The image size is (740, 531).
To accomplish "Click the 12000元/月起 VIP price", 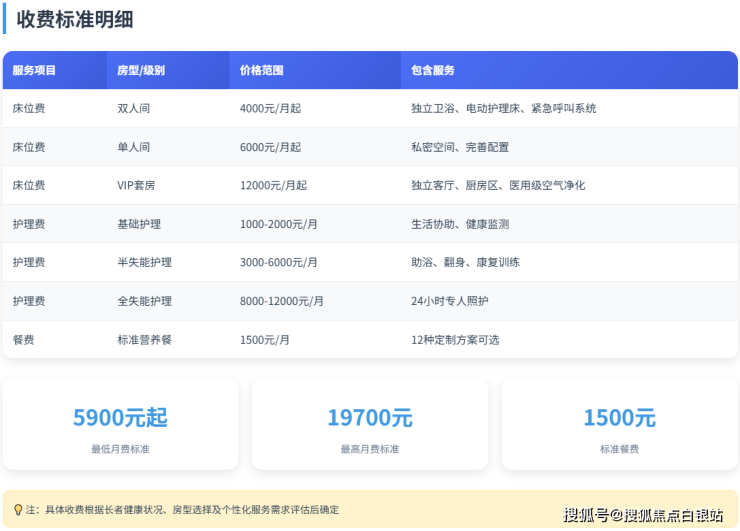I will [x=273, y=186].
